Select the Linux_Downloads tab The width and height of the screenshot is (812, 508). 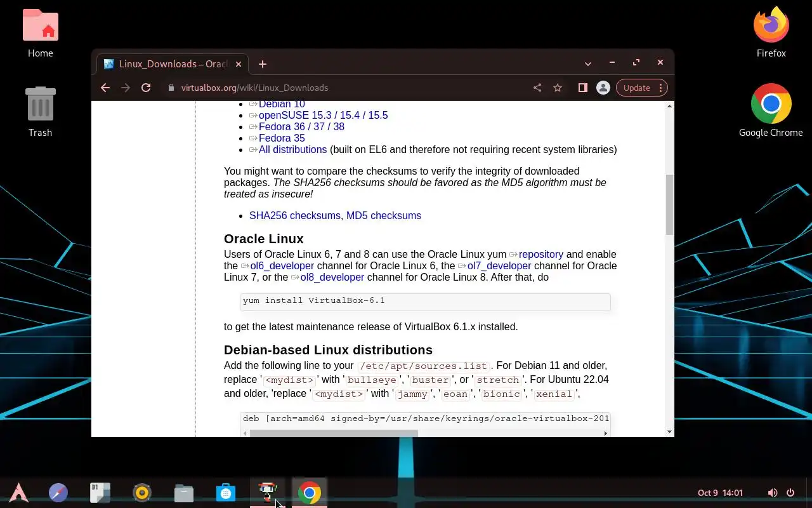(x=173, y=63)
